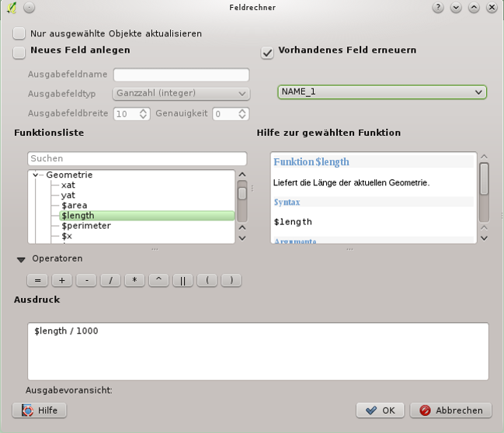Click the ')' close parenthesis button
Viewport: 504px width, 433px height.
point(231,280)
